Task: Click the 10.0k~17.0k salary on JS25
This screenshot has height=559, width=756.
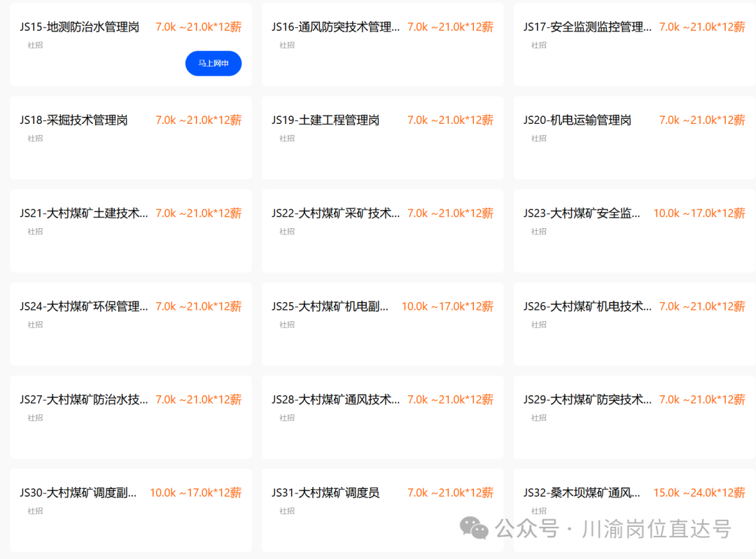Action: click(x=447, y=306)
